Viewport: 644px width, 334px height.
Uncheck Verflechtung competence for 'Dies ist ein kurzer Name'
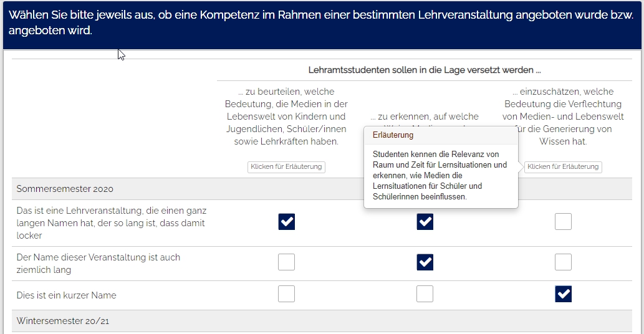[563, 294]
